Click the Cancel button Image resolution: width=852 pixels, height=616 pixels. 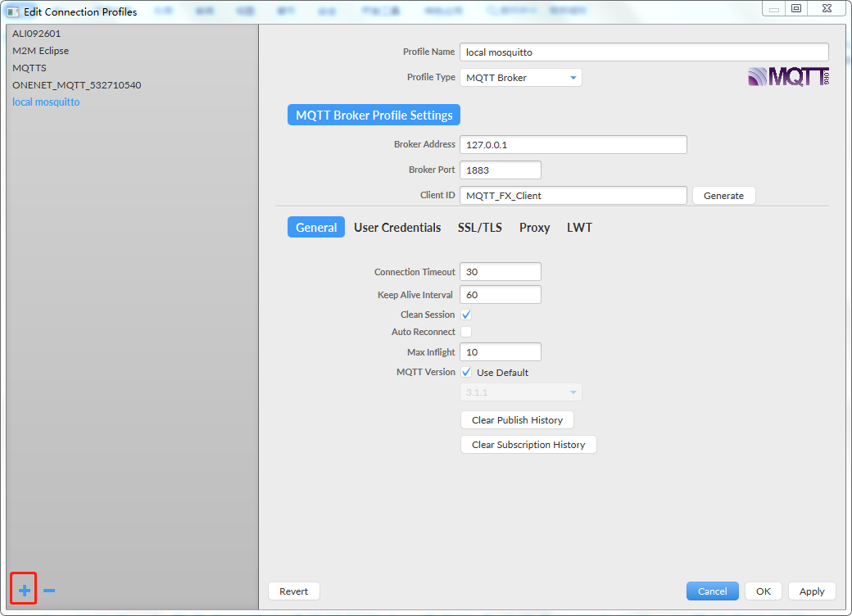coord(713,591)
